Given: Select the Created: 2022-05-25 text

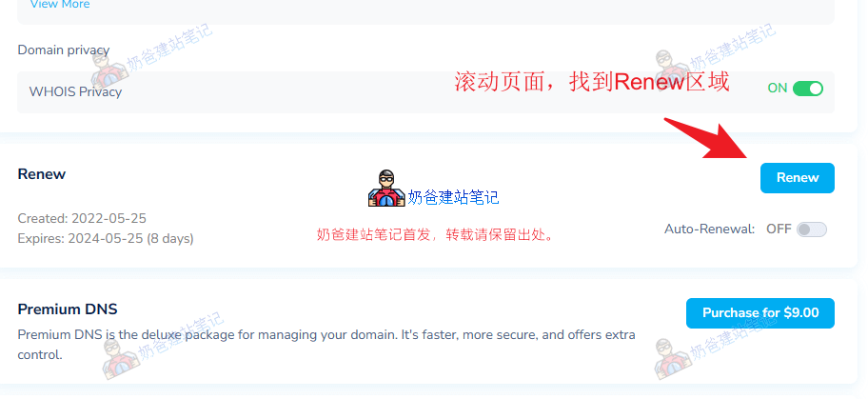Looking at the screenshot, I should 82,218.
